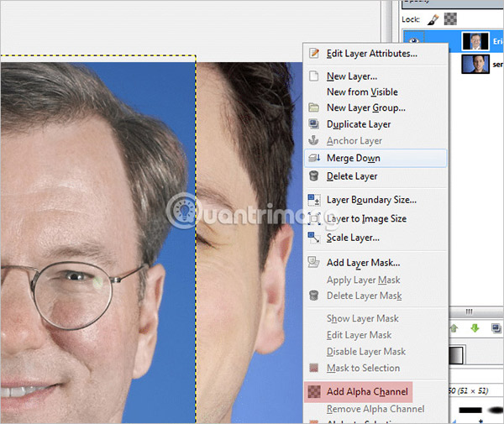Viewport: 504px width, 424px height.
Task: Click Anchor Layer entry
Action: pyautogui.click(x=375, y=141)
